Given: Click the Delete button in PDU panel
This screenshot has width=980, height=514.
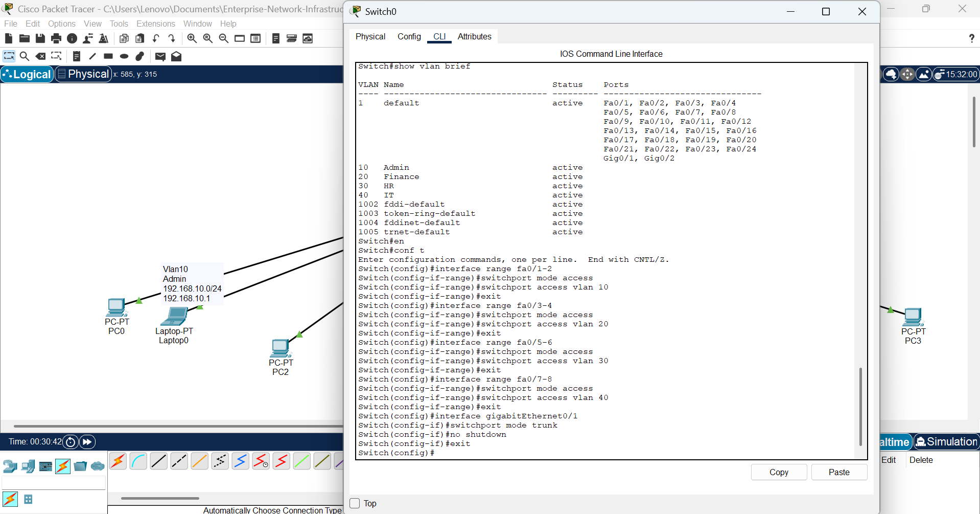Looking at the screenshot, I should 921,460.
